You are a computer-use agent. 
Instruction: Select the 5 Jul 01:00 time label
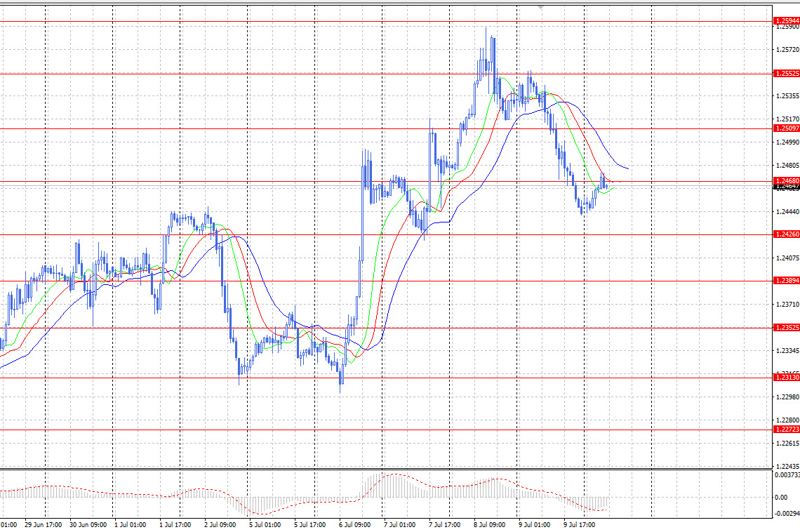265,525
